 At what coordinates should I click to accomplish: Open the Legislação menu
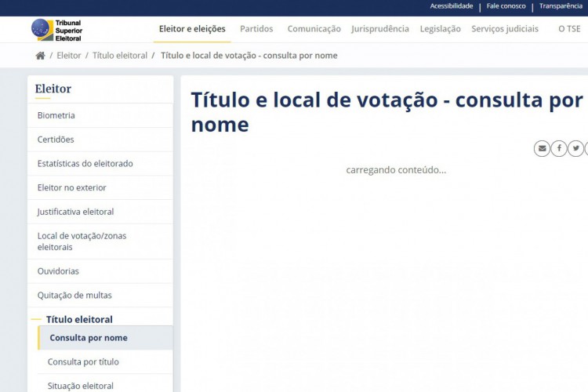coord(441,29)
